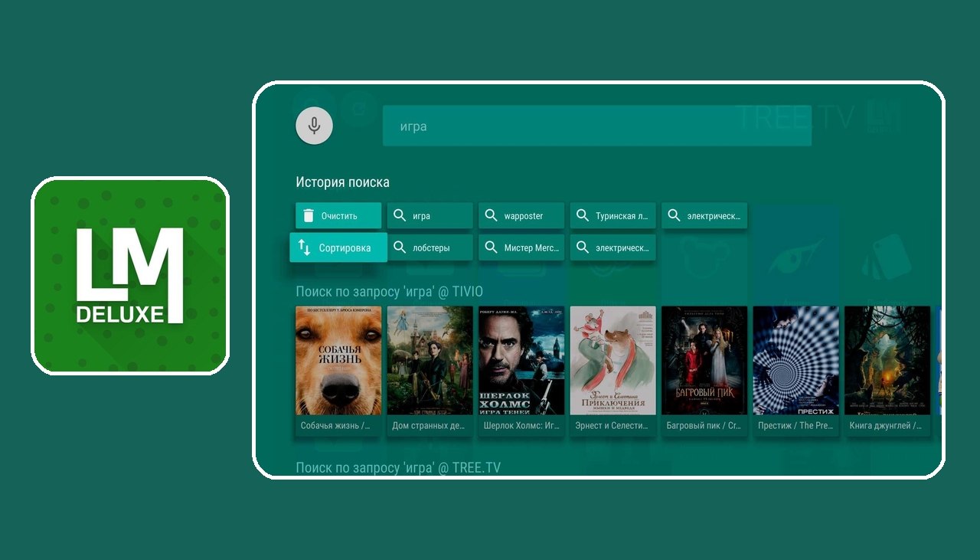Click magnifier icon beside 'wapposter' chip
This screenshot has width=980, height=560.
coord(492,216)
